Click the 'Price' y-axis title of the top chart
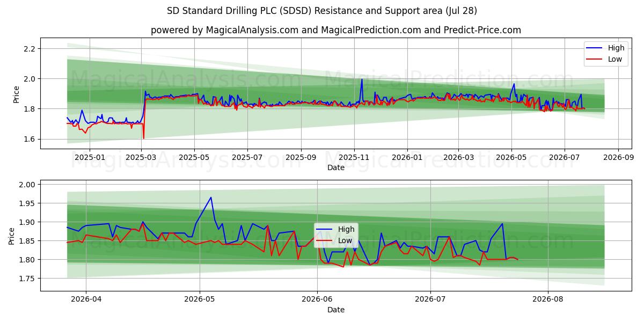Screen dimensions: 644x322 point(16,94)
